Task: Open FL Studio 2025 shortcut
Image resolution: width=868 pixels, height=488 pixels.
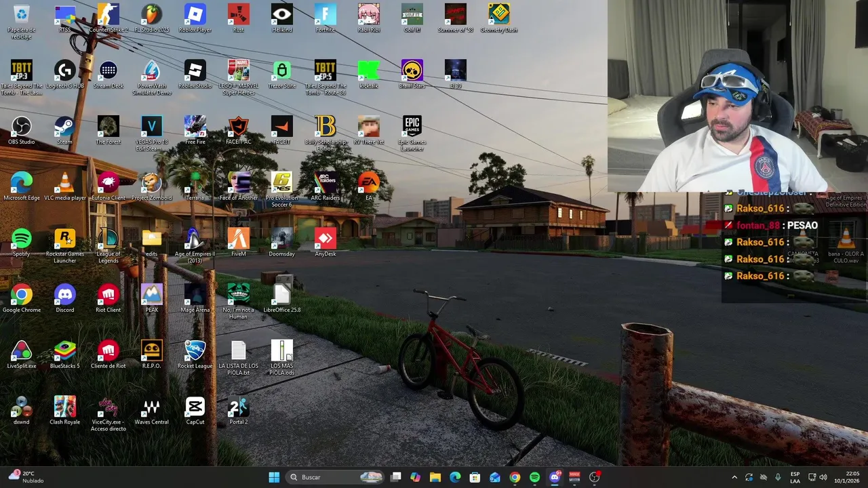Action: pyautogui.click(x=151, y=19)
